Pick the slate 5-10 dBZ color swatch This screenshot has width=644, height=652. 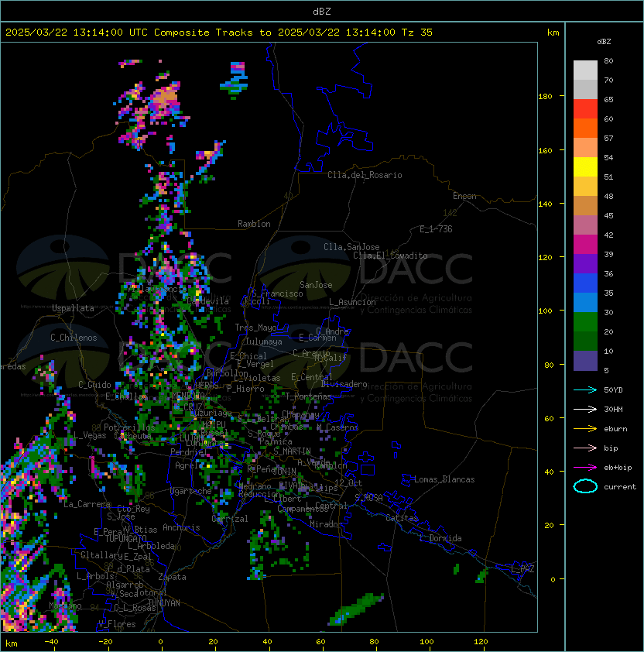[x=585, y=361]
